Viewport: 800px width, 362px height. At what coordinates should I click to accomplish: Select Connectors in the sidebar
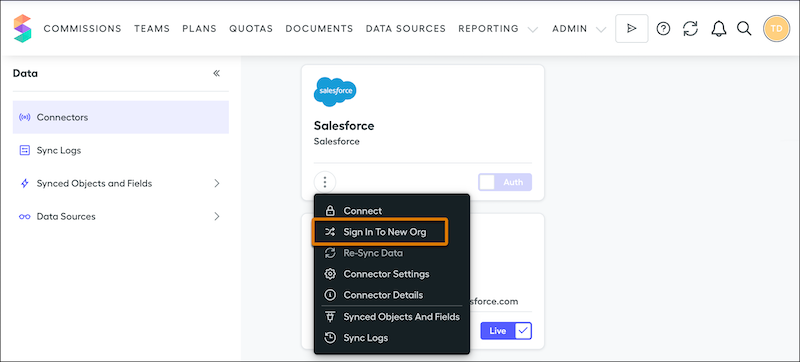pyautogui.click(x=120, y=117)
